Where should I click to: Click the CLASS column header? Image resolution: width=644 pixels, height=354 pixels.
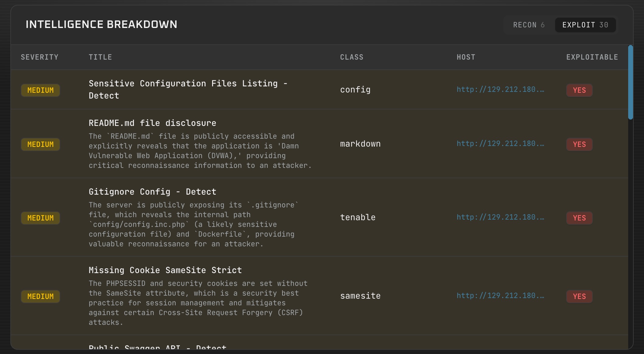click(352, 57)
